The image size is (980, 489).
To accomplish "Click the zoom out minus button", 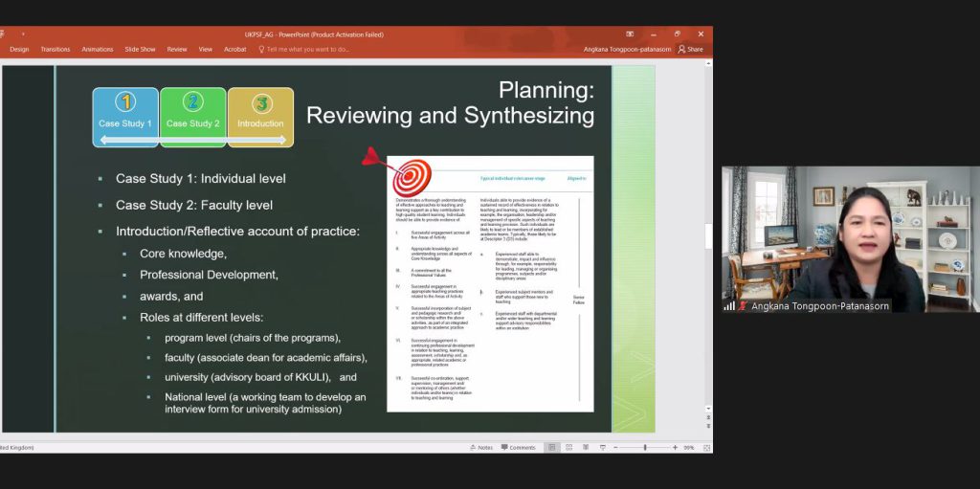I will pos(615,447).
